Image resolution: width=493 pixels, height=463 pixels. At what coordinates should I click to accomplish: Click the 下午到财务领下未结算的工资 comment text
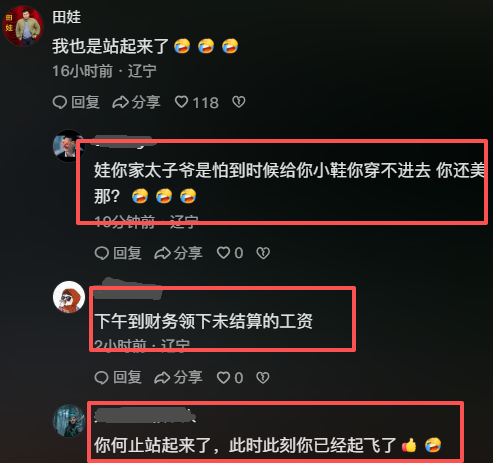(x=204, y=321)
